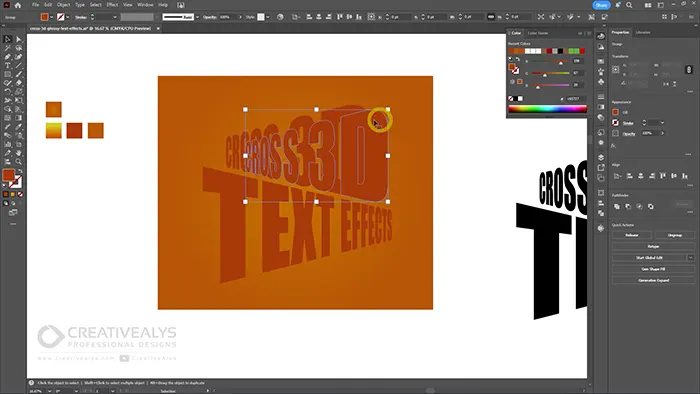Open the brush definition dropdown in control bar

[197, 17]
